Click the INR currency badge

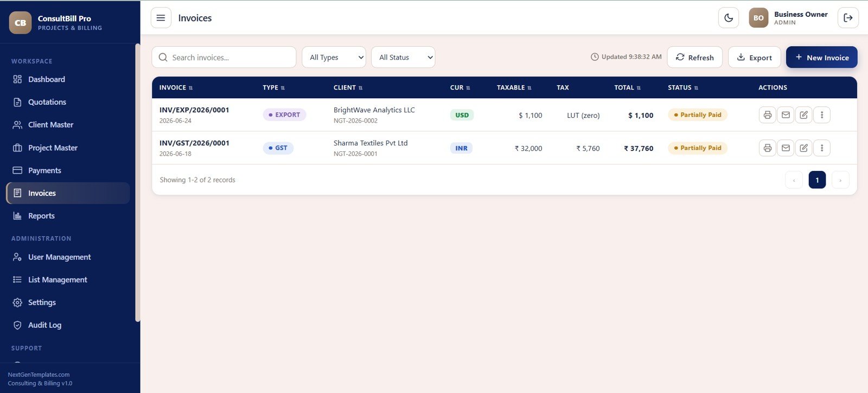coord(461,148)
